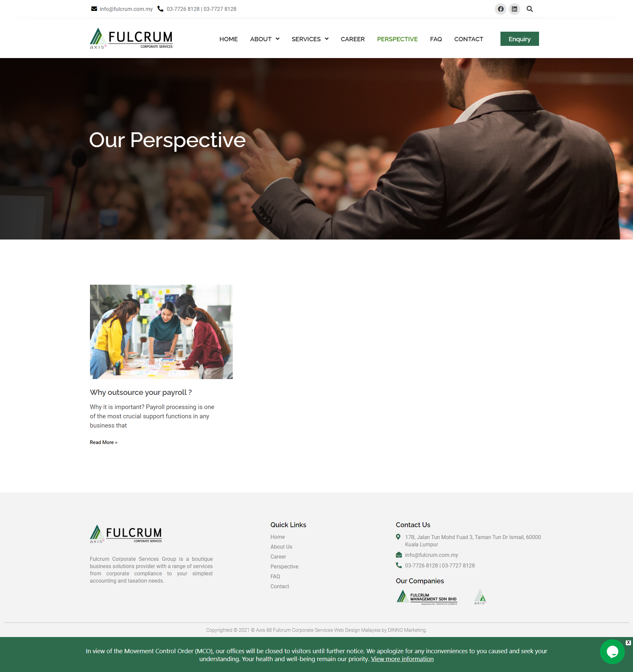Open the payroll article thumbnail image

click(x=161, y=332)
